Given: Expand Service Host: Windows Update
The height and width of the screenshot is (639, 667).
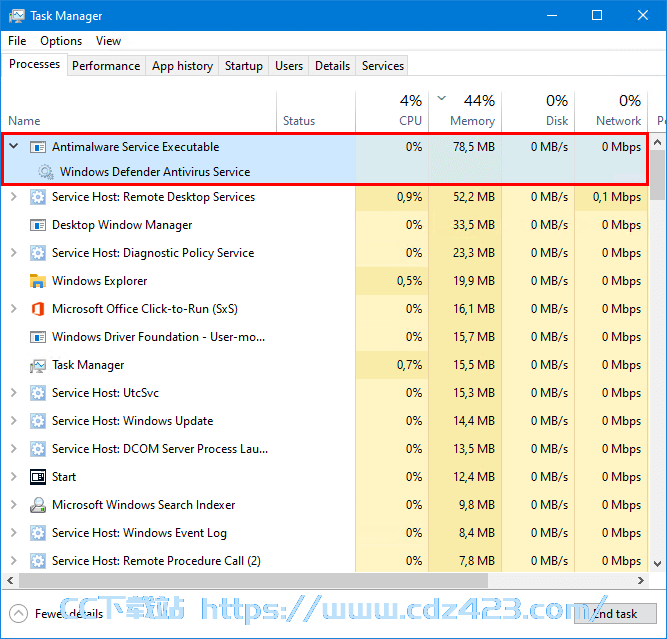Looking at the screenshot, I should 14,421.
